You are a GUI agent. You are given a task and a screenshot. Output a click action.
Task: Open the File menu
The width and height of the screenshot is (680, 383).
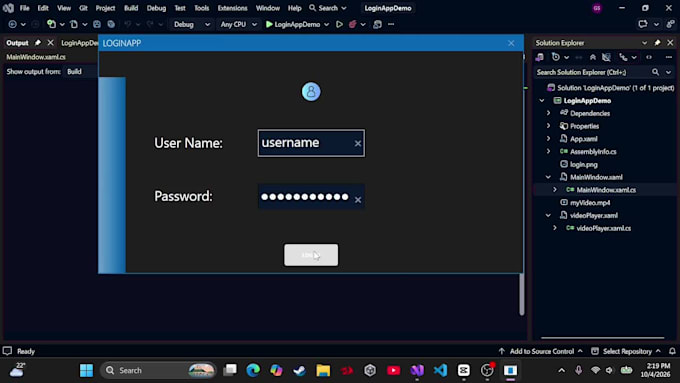pos(25,8)
